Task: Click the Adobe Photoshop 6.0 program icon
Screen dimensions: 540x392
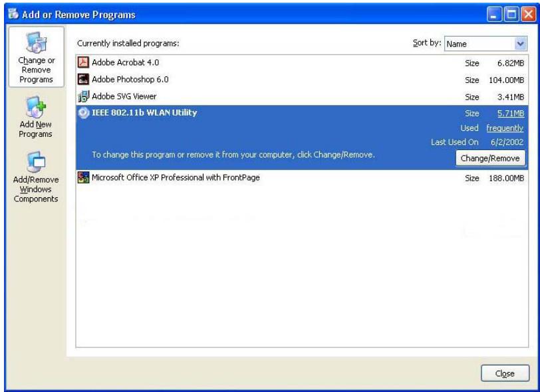Action: coord(83,80)
